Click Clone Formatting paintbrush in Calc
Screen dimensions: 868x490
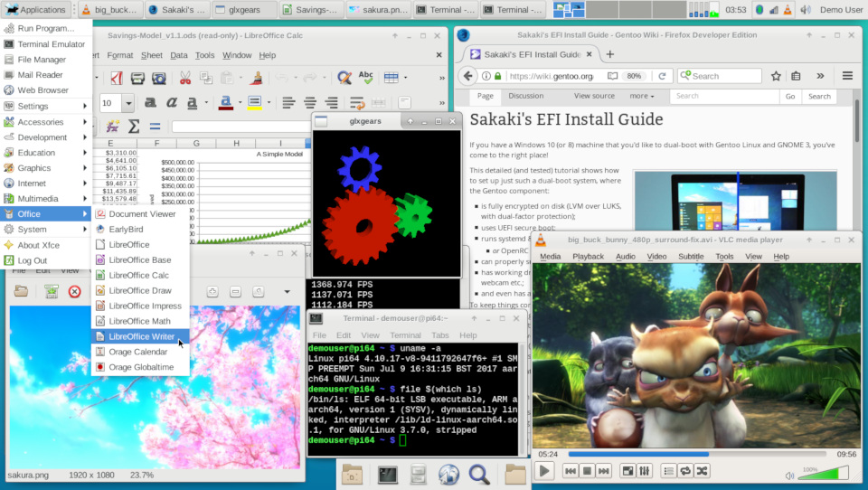(255, 78)
